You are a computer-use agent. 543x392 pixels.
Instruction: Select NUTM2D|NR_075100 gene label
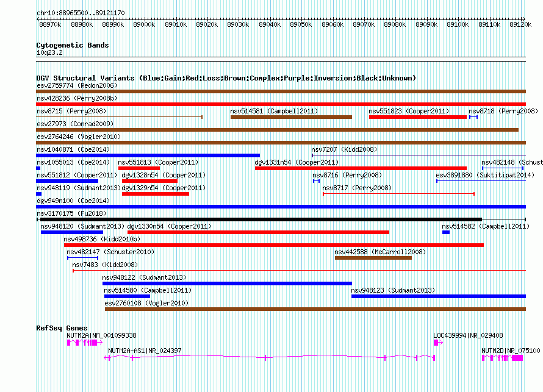click(511, 351)
